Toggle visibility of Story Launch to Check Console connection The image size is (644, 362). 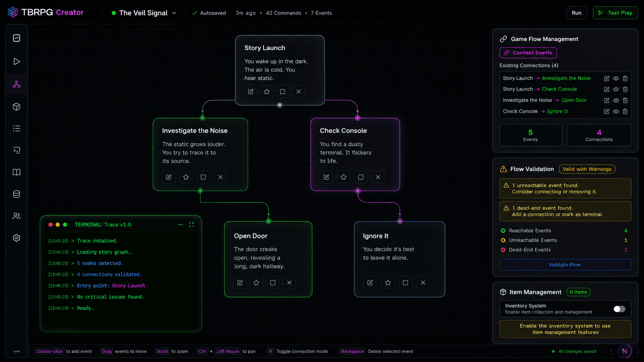point(616,89)
